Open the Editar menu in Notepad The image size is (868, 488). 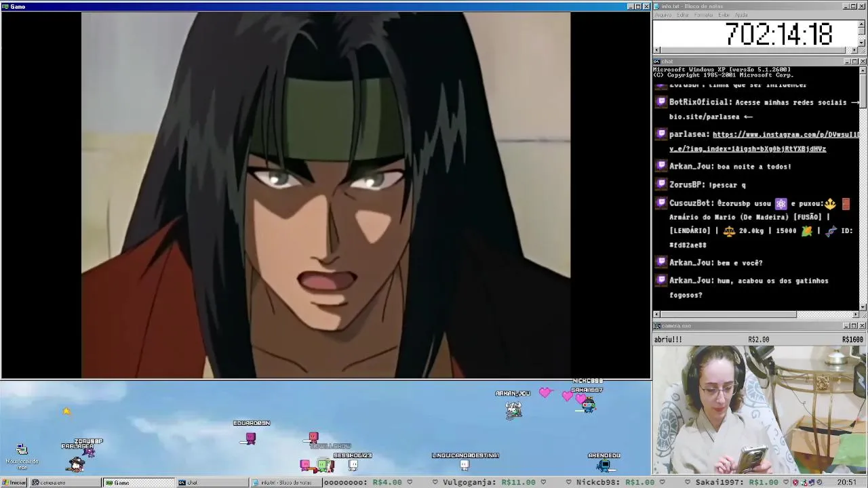682,15
